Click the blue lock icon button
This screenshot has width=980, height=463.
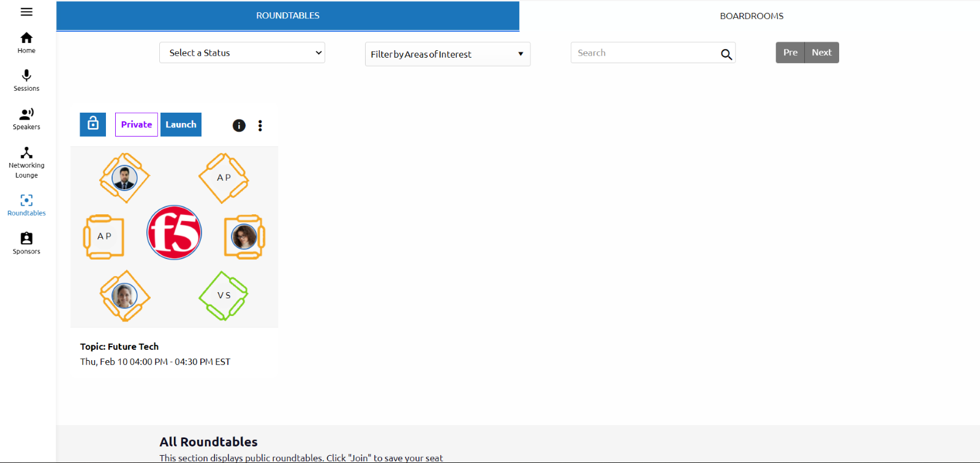click(93, 124)
